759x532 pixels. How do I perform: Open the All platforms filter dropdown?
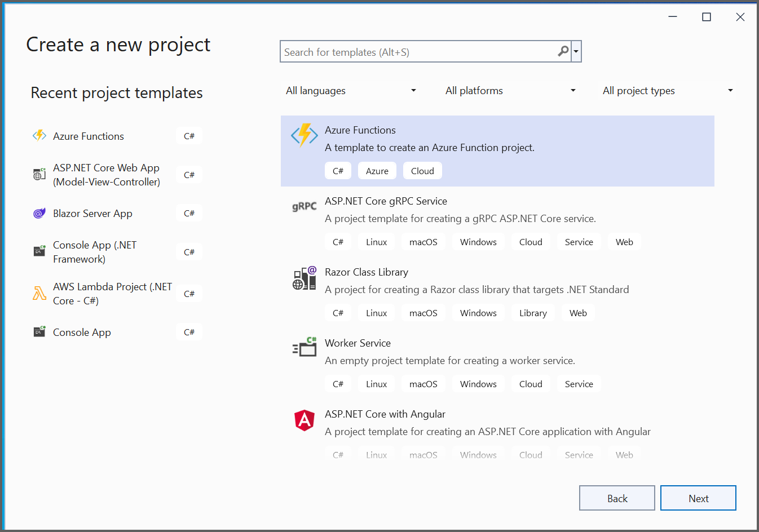510,91
